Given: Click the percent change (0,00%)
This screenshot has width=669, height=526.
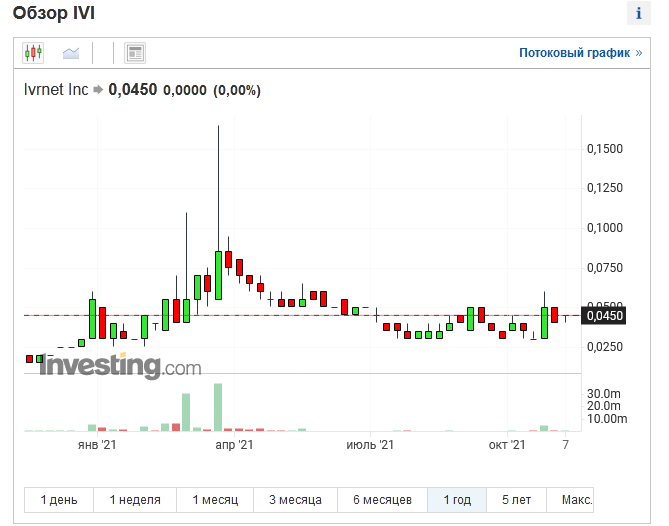Looking at the screenshot, I should pyautogui.click(x=237, y=90).
